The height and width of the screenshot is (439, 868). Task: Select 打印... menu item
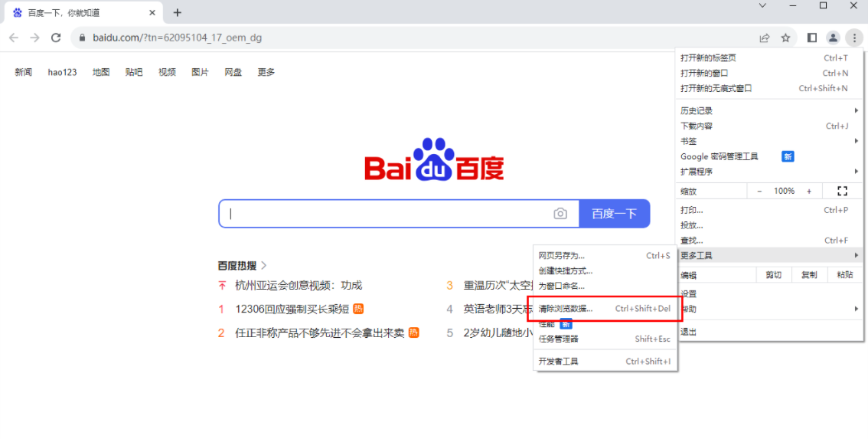click(x=769, y=210)
